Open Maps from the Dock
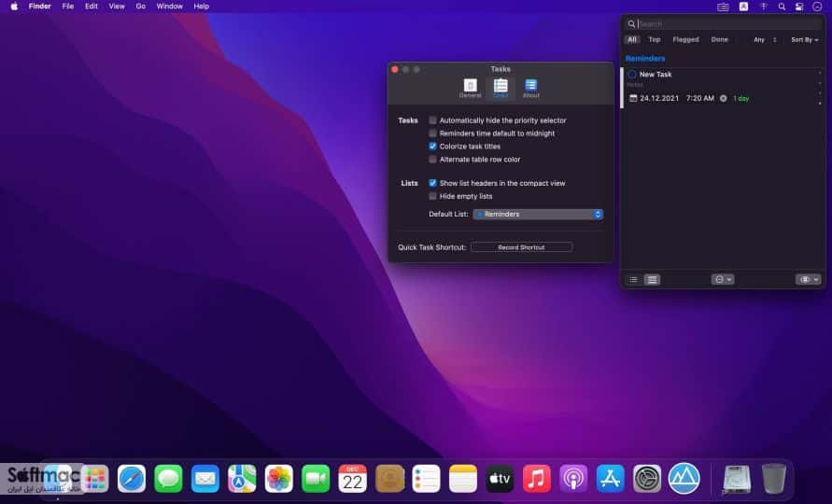This screenshot has width=832, height=504. click(242, 479)
